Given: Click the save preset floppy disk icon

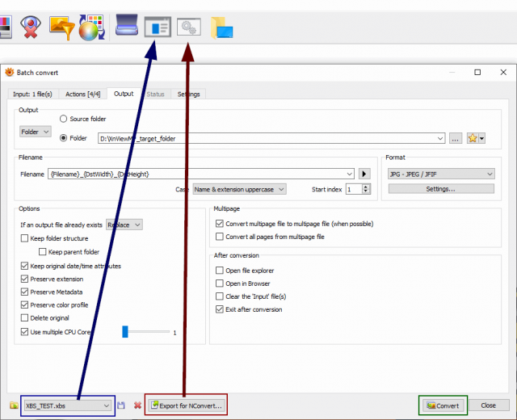Looking at the screenshot, I should pos(121,405).
